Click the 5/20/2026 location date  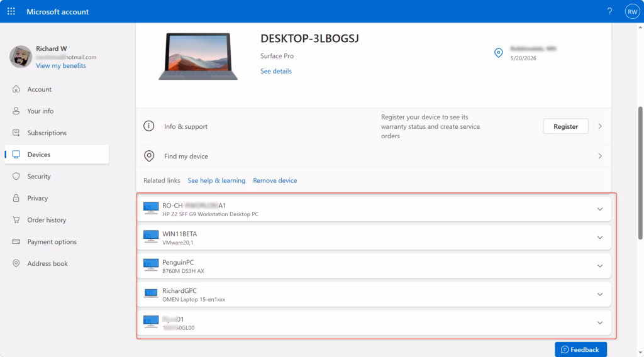523,58
